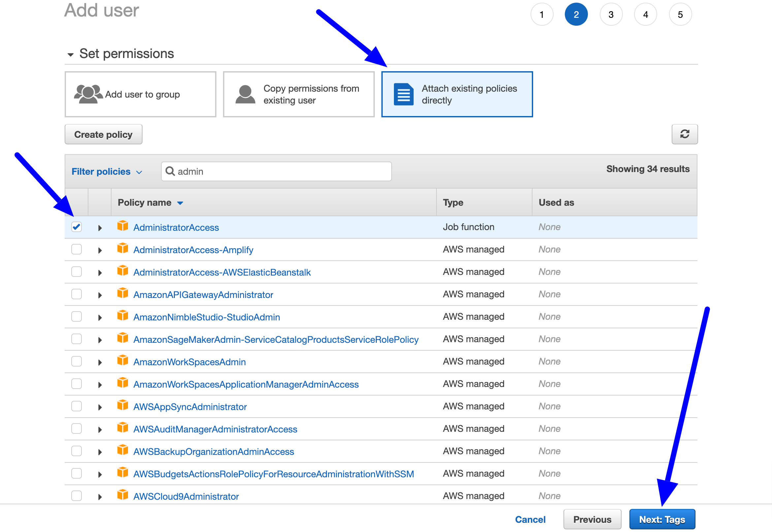Click the orange icon beside AWSBudgetsActionsRolePolicyForResourceAdministrationWithSSM
This screenshot has height=532, width=772.
123,472
